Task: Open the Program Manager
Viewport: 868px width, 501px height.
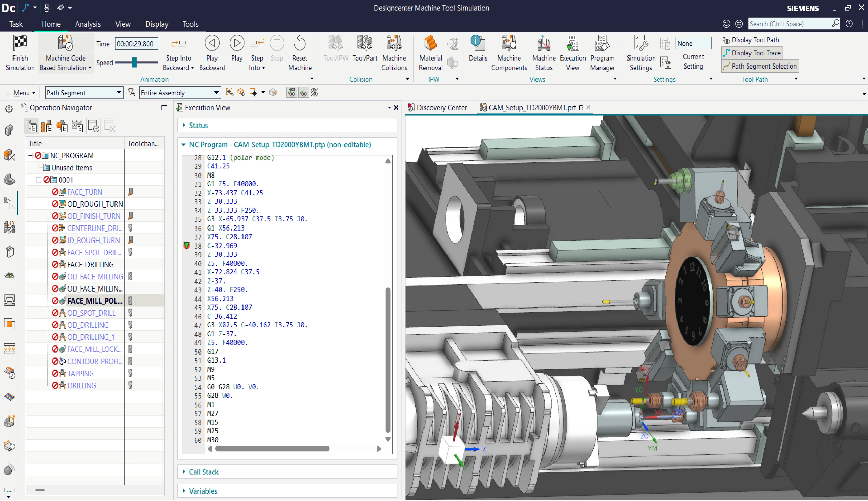Action: 602,53
